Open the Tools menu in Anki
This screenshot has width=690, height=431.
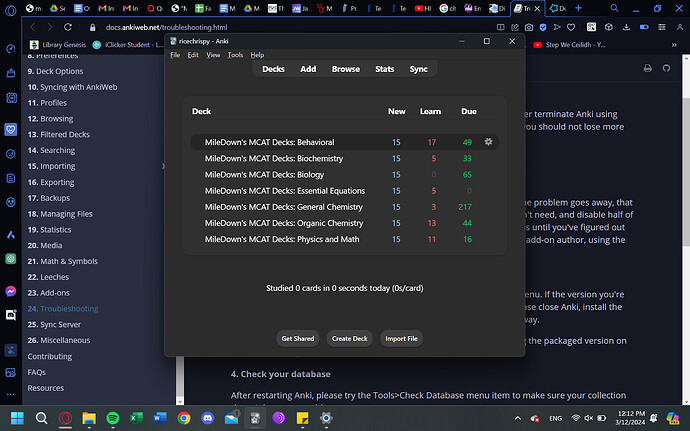[x=235, y=55]
